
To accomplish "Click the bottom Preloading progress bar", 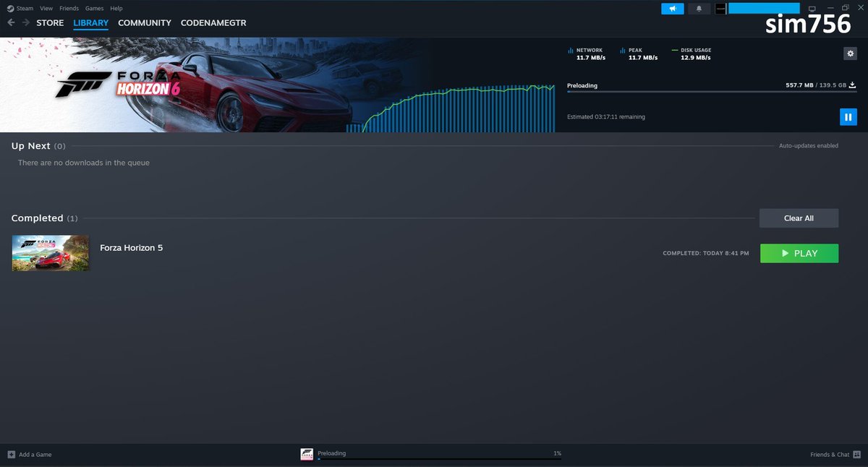I will (439, 459).
